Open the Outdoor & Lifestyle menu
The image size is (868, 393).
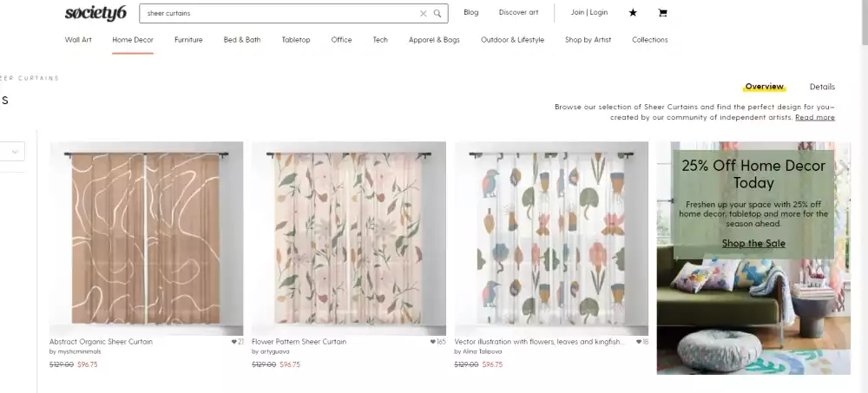tap(513, 40)
